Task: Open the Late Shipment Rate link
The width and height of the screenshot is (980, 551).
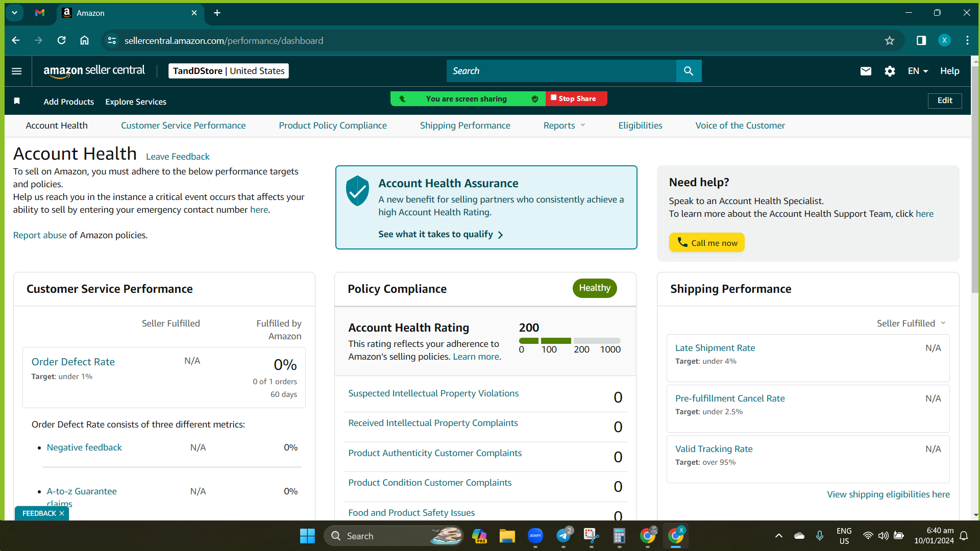Action: click(x=715, y=348)
